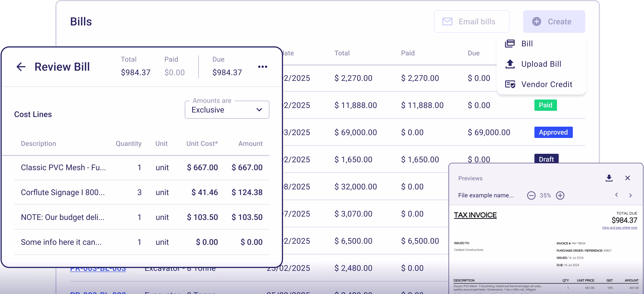Screen dimensions: 644x294
Task: Click quantity 3 for Corflute Signage
Action: (139, 193)
